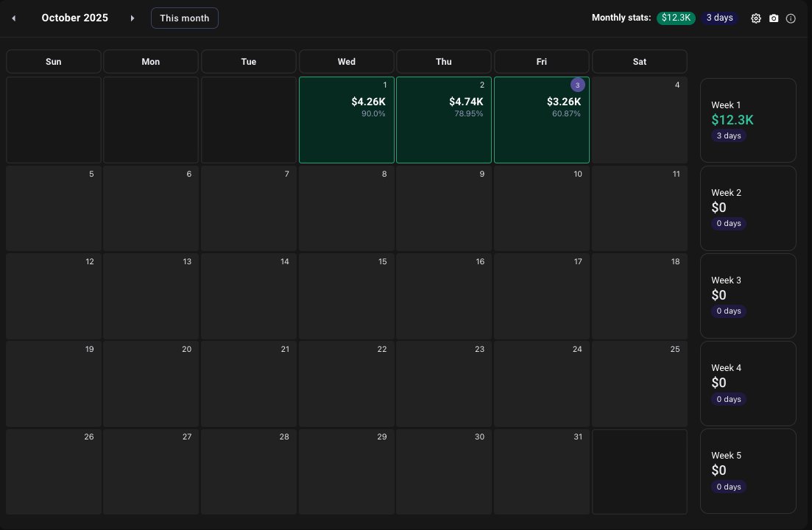Click the Thu column header
This screenshot has width=812, height=530.
444,62
